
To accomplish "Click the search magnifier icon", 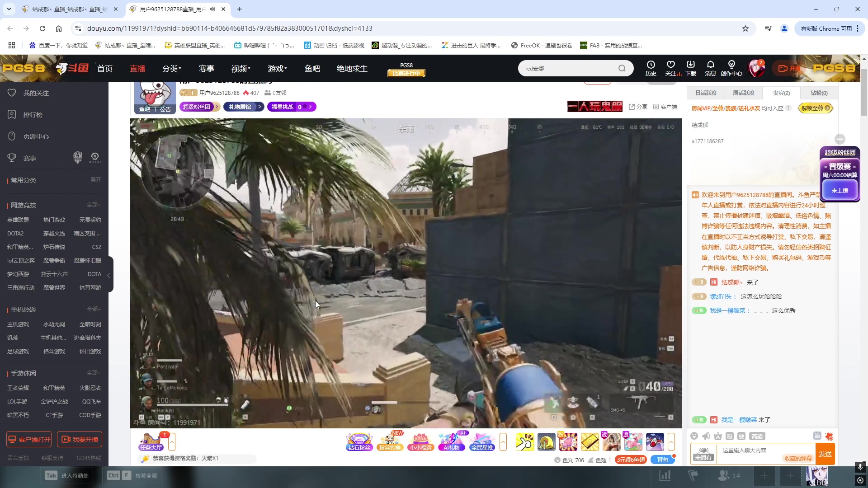I will 622,68.
